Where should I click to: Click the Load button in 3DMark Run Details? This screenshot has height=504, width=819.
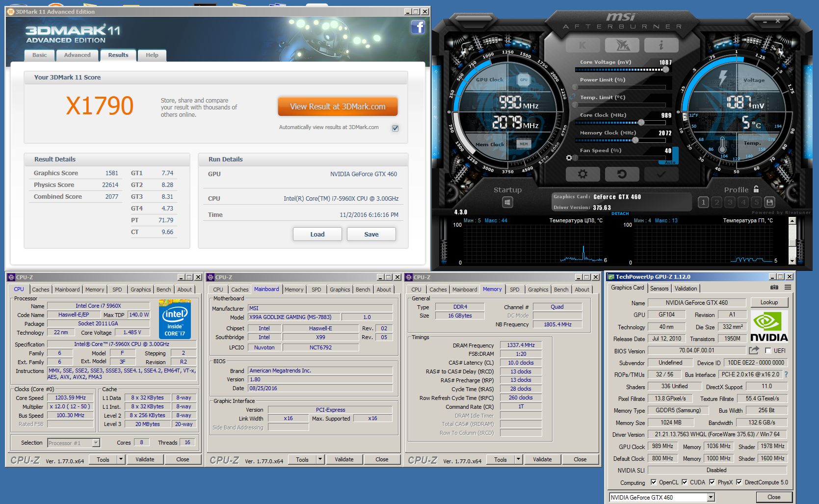pos(317,235)
